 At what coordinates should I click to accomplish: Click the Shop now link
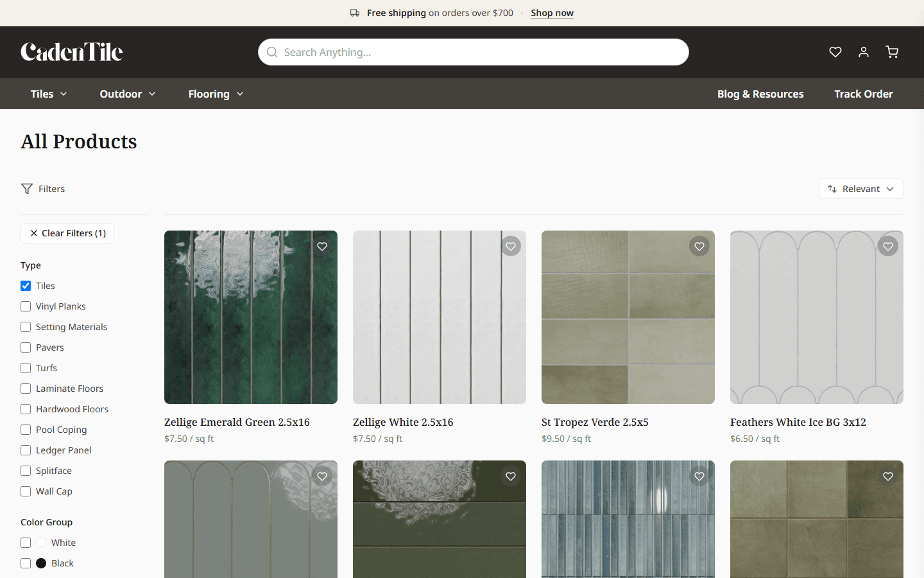tap(552, 13)
